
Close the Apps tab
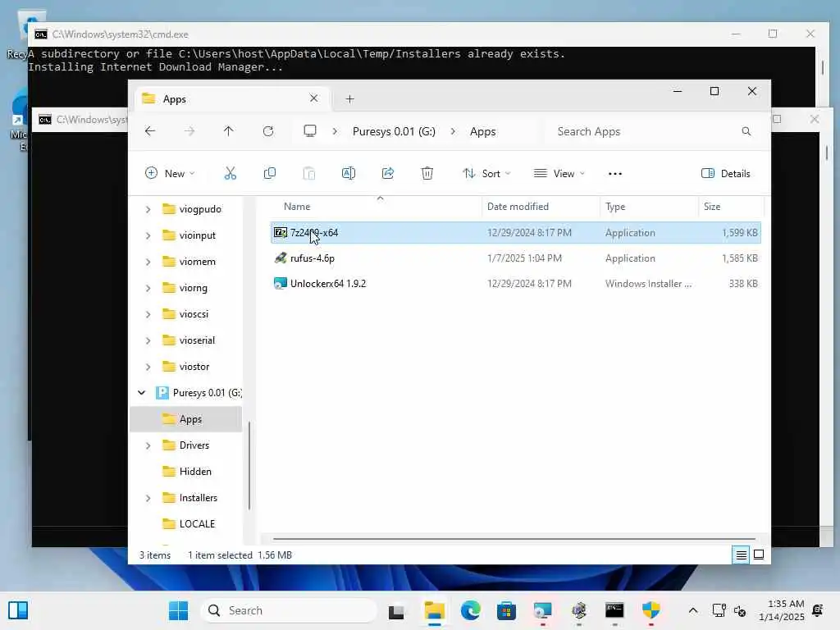click(x=314, y=98)
